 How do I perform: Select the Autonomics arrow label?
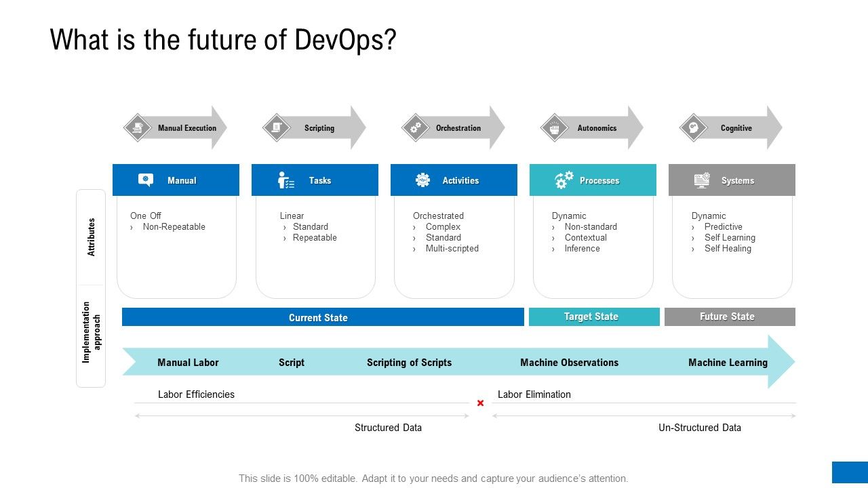click(x=597, y=128)
